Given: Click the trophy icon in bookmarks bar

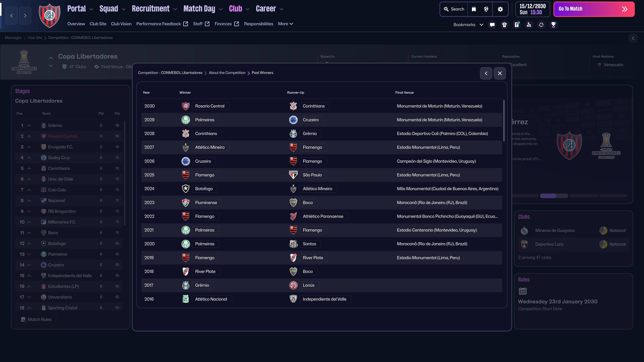Looking at the screenshot, I should [553, 25].
